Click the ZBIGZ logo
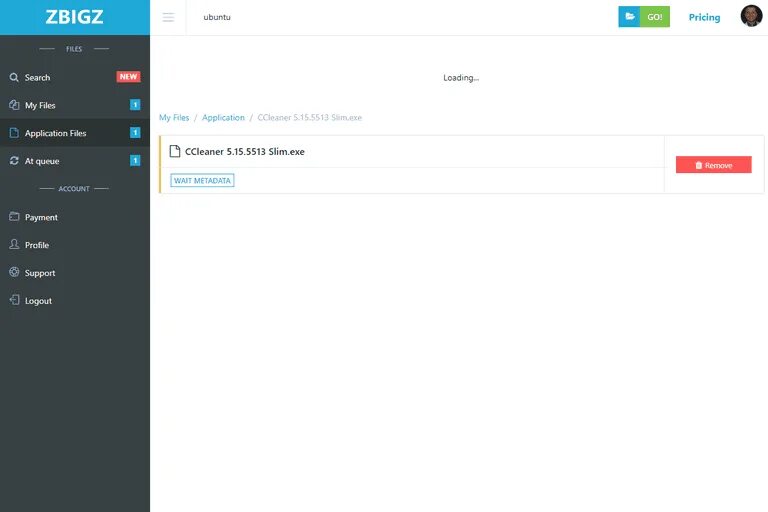Screen dimensions: 768x512 74,17
